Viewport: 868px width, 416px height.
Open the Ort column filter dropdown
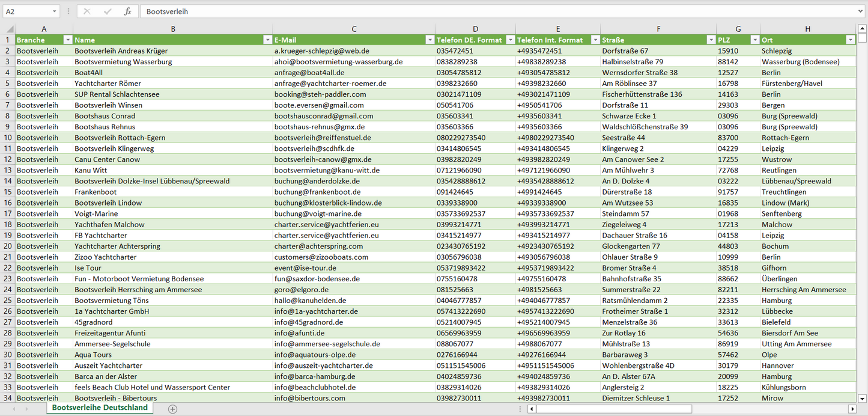(x=850, y=40)
